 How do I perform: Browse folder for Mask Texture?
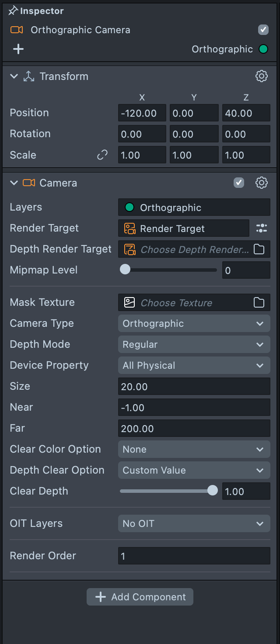pyautogui.click(x=259, y=302)
